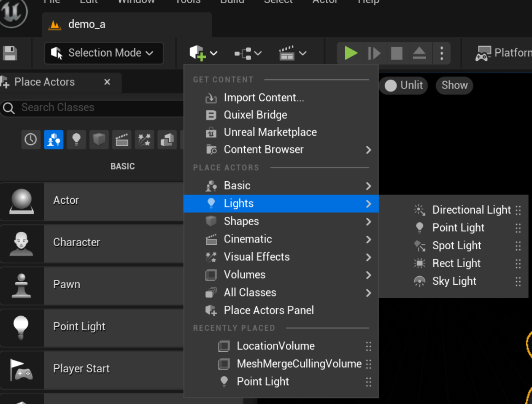Select the Lights bulb category filter
The height and width of the screenshot is (404, 532).
[x=77, y=139]
